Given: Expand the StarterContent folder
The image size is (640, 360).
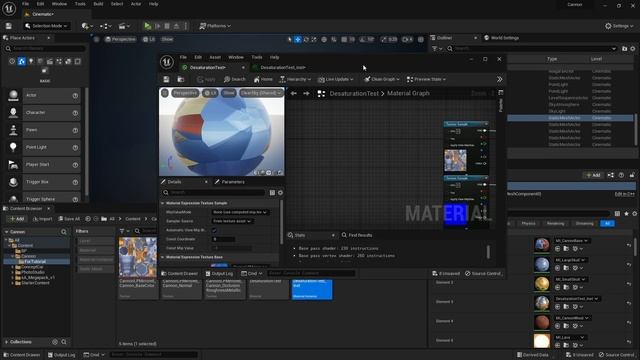Looking at the screenshot, I should [13, 282].
